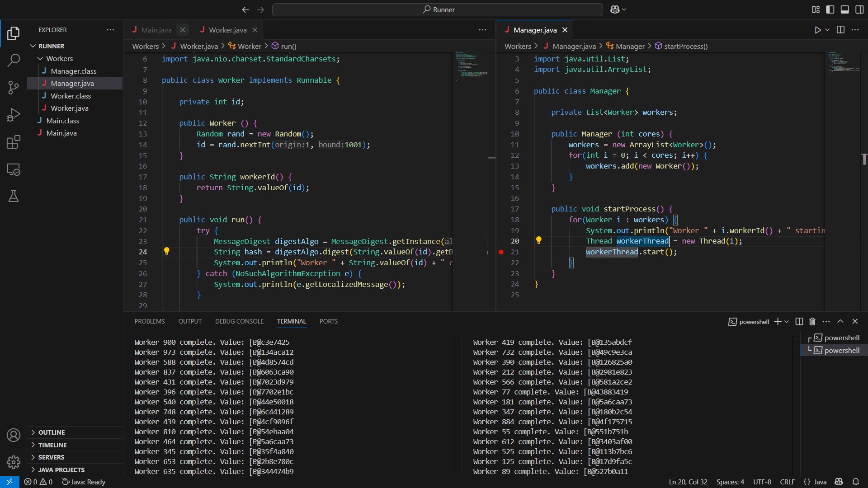
Task: Remove the breakpoint on line 21
Action: pos(501,252)
